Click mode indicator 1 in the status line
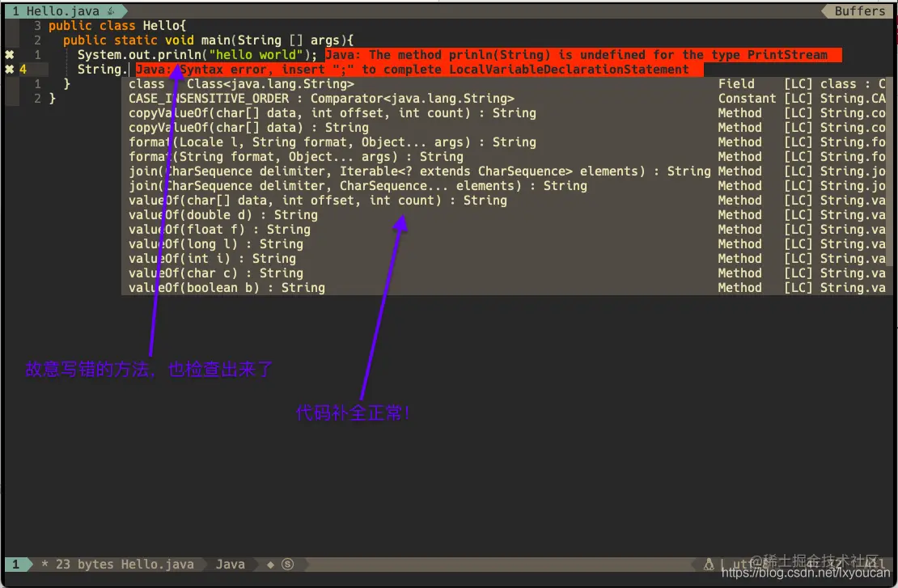 (15, 565)
